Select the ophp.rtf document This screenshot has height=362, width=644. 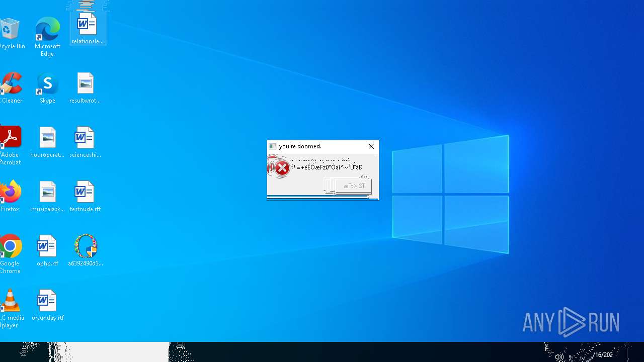tap(47, 251)
